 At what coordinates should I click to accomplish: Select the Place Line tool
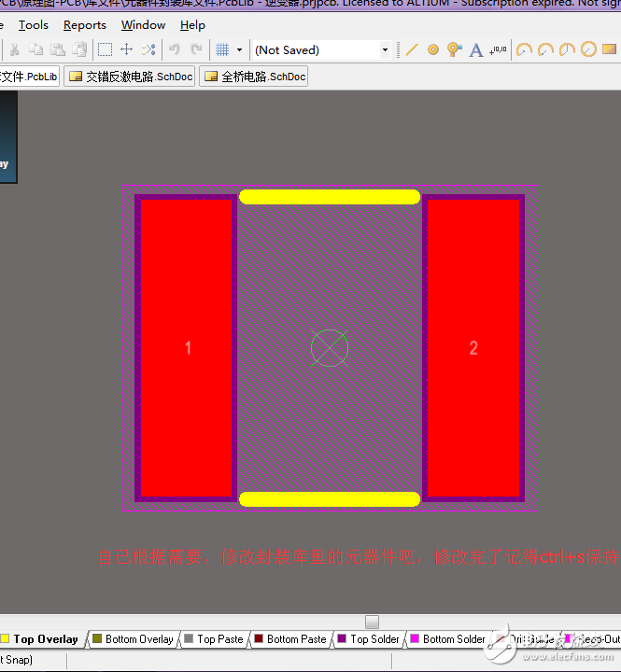pos(412,49)
